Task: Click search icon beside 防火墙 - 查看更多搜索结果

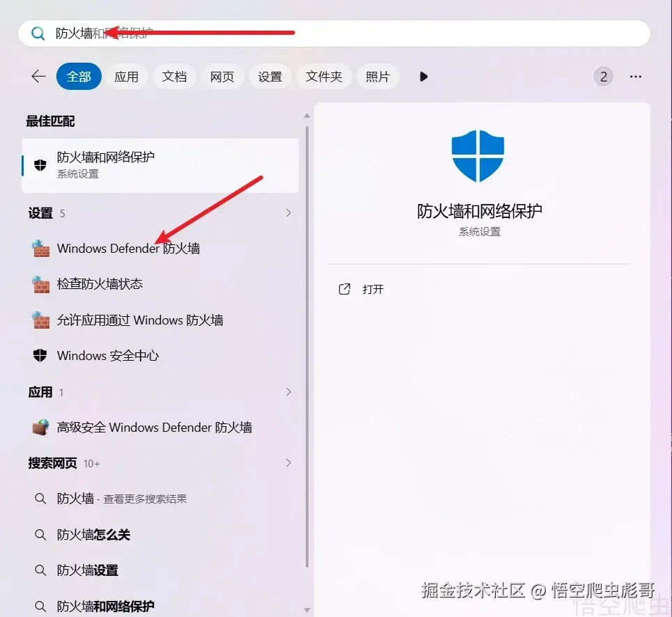Action: pyautogui.click(x=40, y=499)
